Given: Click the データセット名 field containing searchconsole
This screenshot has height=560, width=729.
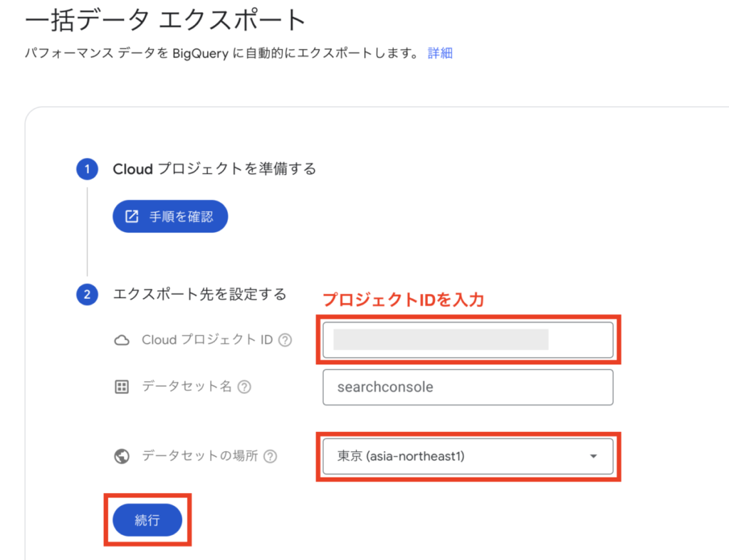Looking at the screenshot, I should [468, 387].
